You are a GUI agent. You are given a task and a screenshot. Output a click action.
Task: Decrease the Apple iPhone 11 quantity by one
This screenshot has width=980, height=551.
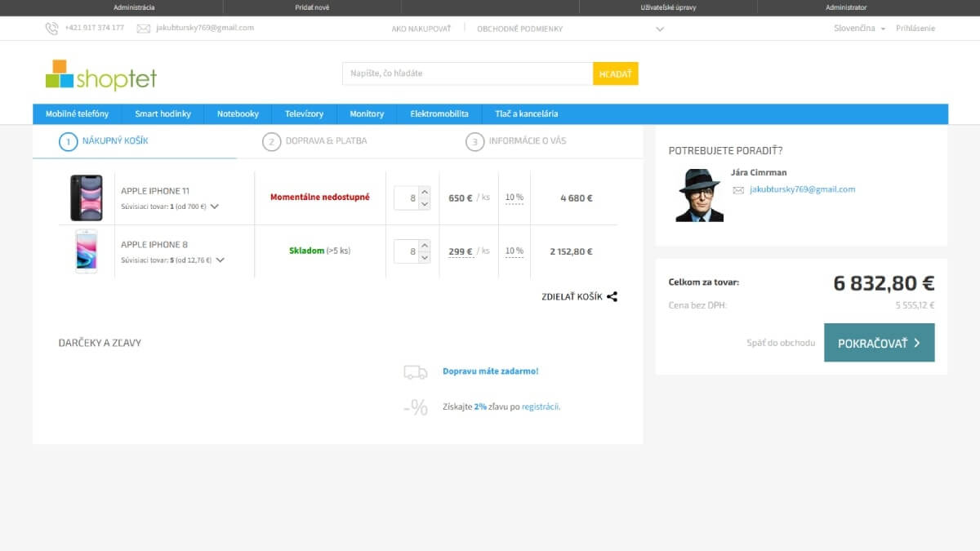click(424, 204)
